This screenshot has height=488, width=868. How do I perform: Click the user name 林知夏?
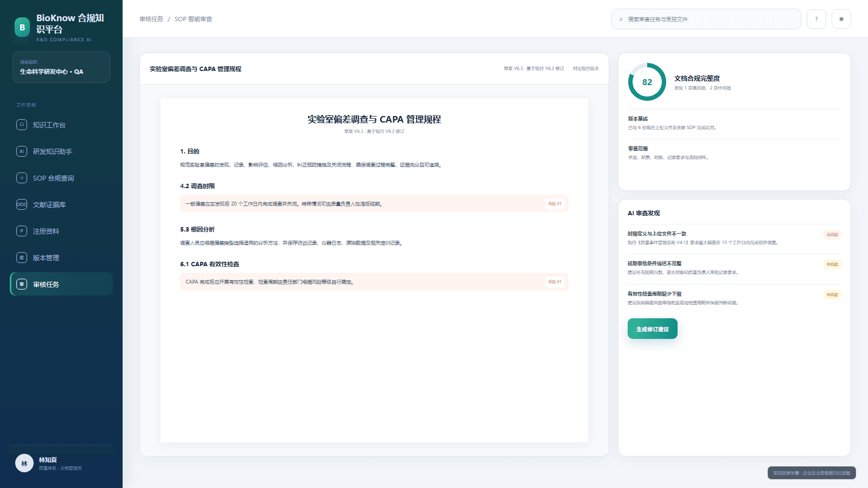point(48,460)
